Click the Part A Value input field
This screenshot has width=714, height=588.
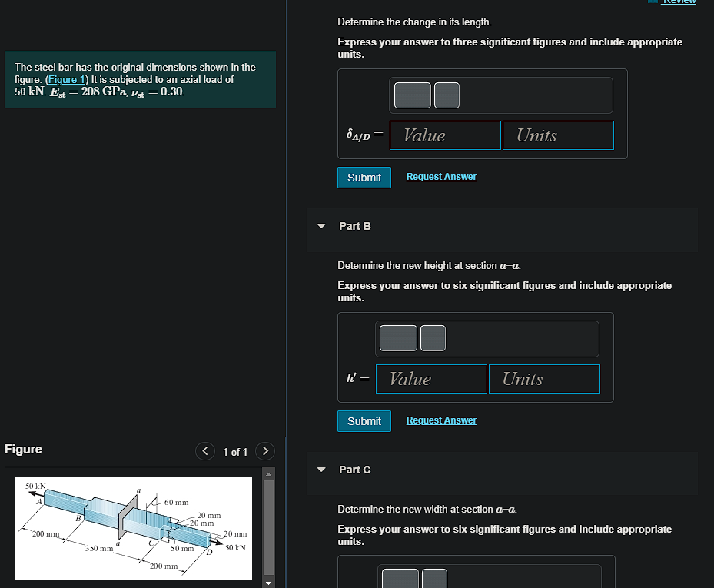[445, 135]
